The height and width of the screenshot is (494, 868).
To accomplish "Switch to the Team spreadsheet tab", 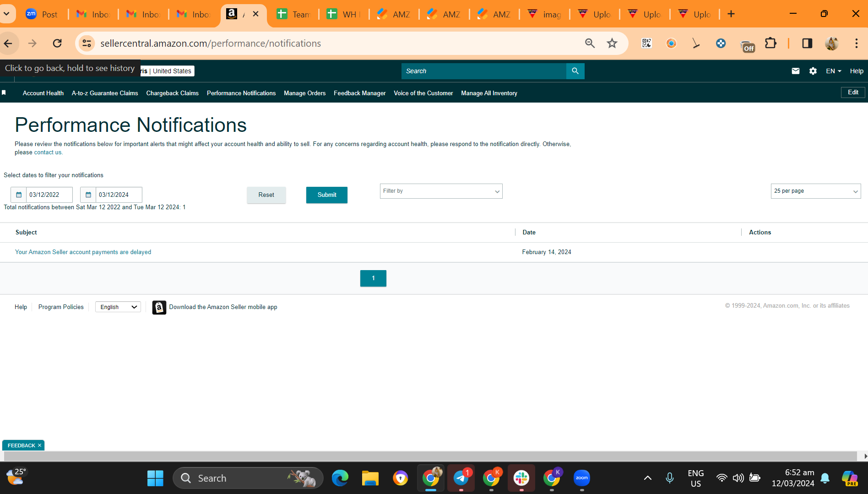I will pos(293,14).
